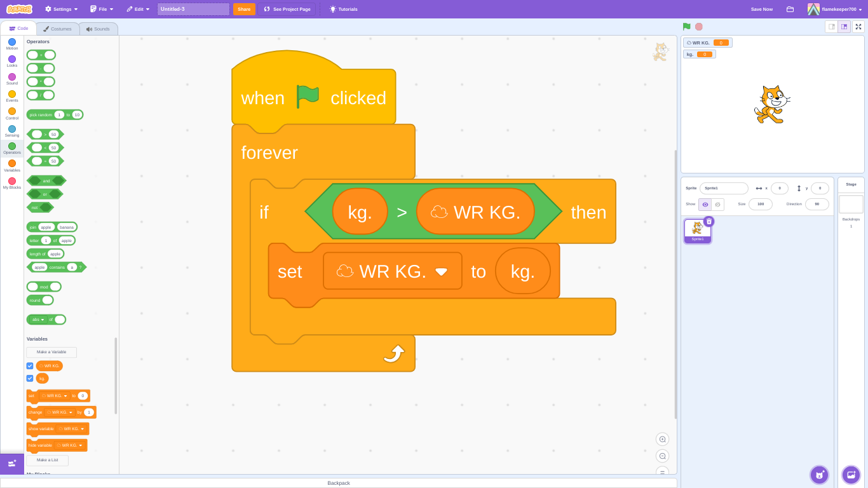Select the My Blocks category
868x488 pixels.
12,184
